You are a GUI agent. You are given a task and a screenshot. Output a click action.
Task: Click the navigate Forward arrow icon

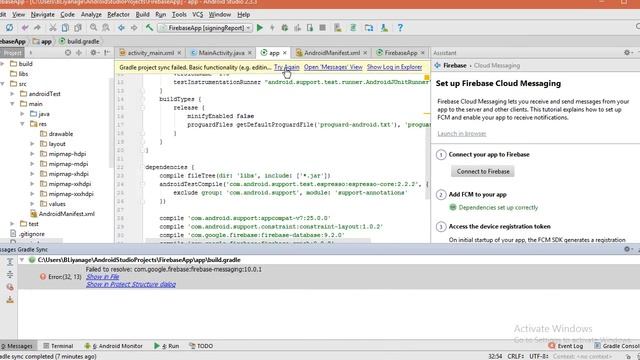(x=134, y=28)
